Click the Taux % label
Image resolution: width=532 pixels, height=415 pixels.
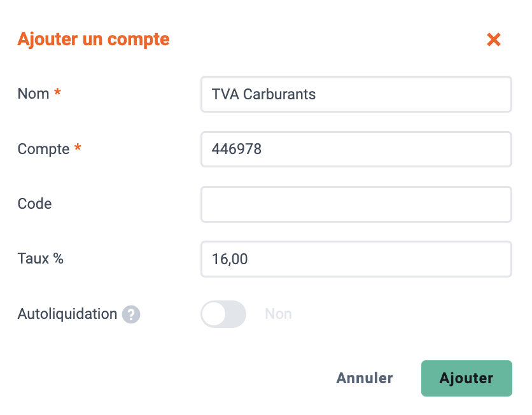coord(40,258)
